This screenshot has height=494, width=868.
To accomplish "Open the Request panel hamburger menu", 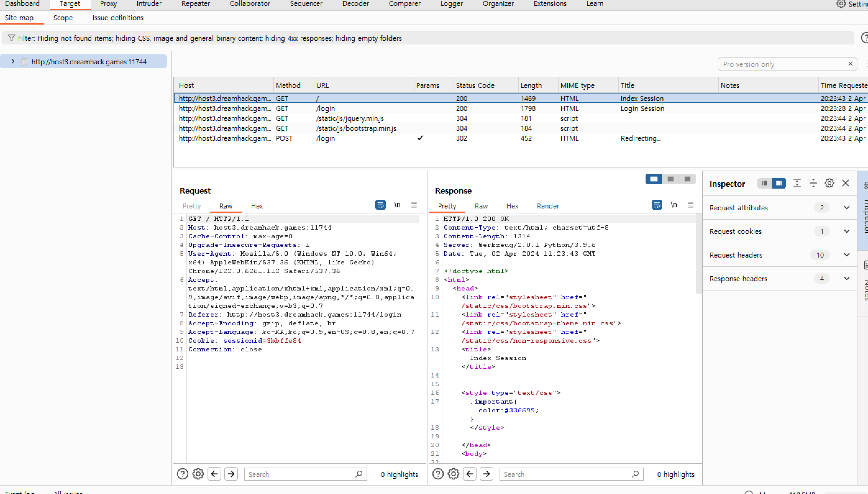I will (414, 205).
